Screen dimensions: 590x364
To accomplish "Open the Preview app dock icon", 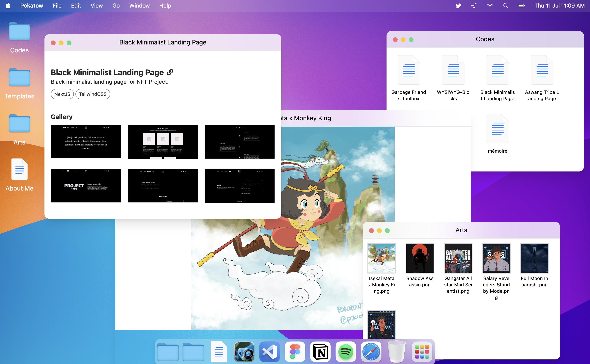I will pos(244,352).
